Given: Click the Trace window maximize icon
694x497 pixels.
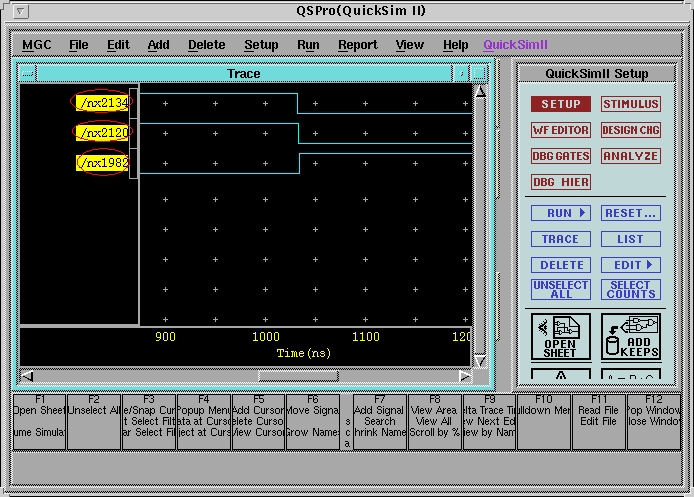Looking at the screenshot, I should click(x=479, y=73).
